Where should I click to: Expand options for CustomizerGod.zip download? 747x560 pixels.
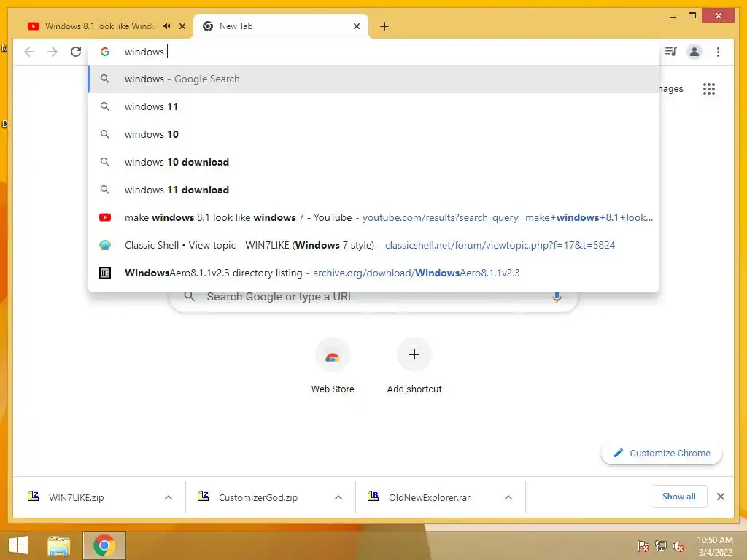pos(338,497)
